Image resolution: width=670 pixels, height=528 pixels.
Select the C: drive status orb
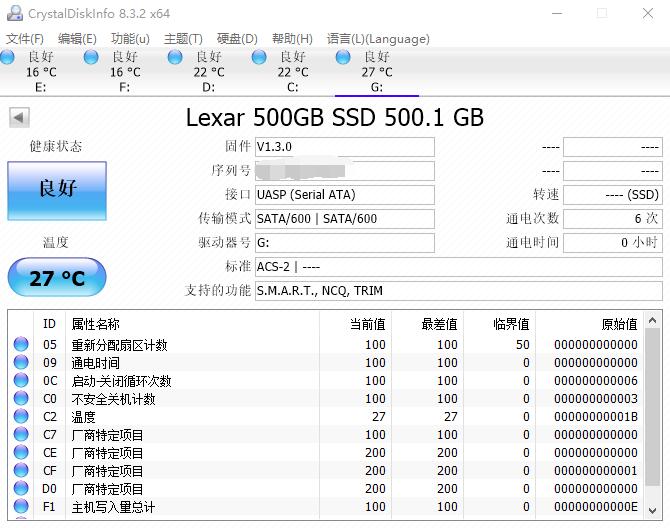pyautogui.click(x=260, y=58)
